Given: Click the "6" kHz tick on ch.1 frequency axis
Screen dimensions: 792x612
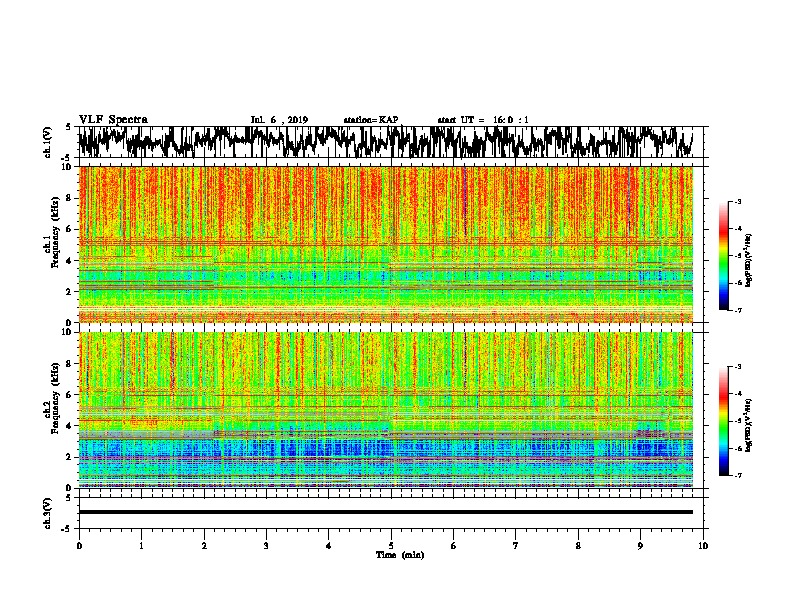Looking at the screenshot, I should click(x=70, y=229).
